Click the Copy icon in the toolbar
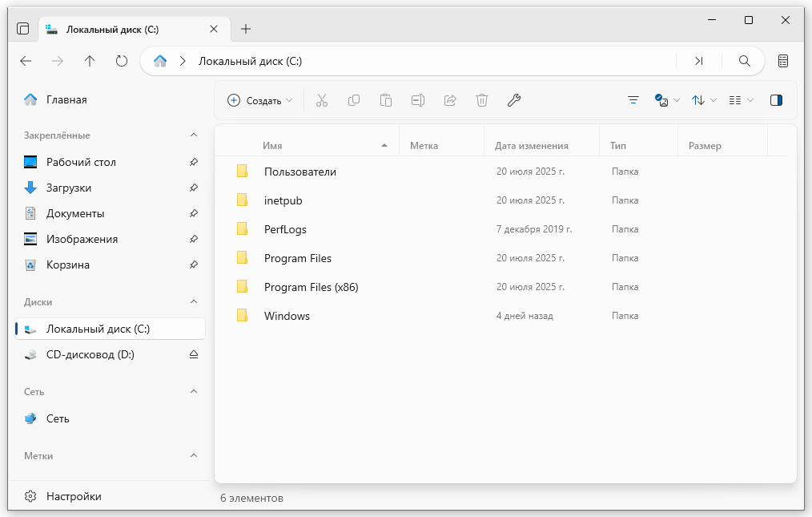Screen dimensions: 812x517 click(x=354, y=100)
